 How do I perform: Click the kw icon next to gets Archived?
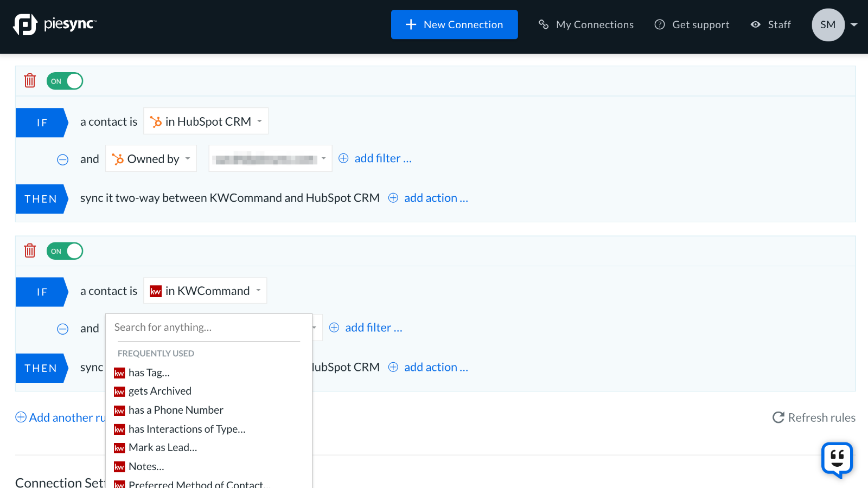coord(119,391)
